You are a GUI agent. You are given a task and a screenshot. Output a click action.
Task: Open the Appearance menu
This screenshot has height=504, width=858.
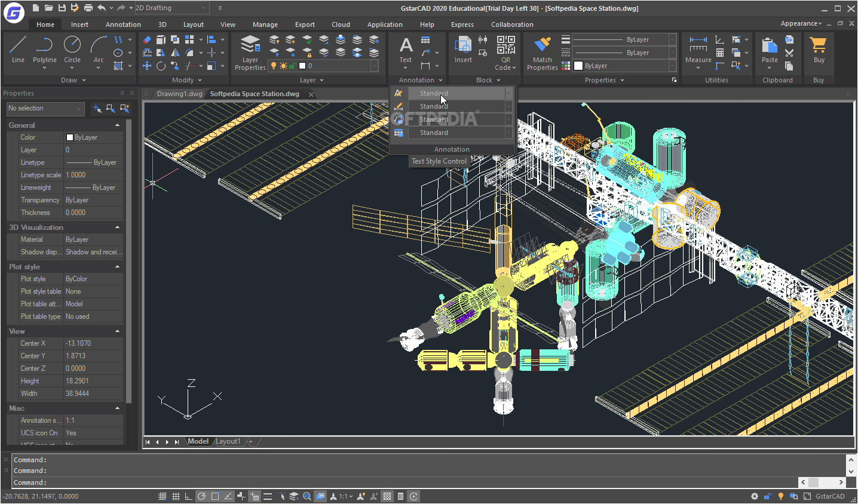[801, 23]
